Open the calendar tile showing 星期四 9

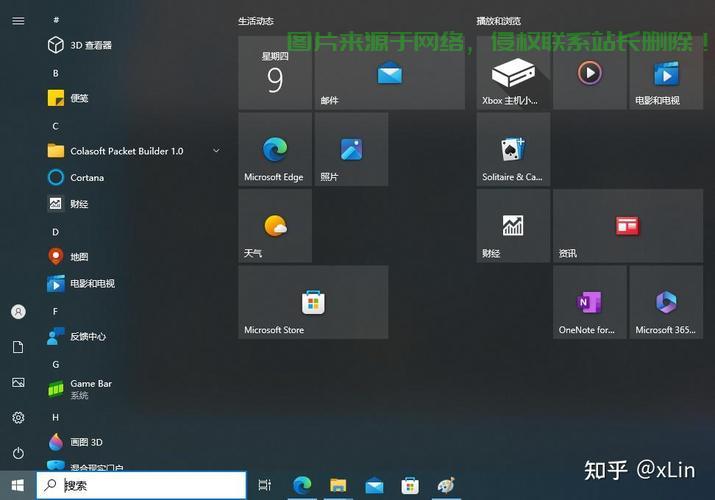click(275, 73)
